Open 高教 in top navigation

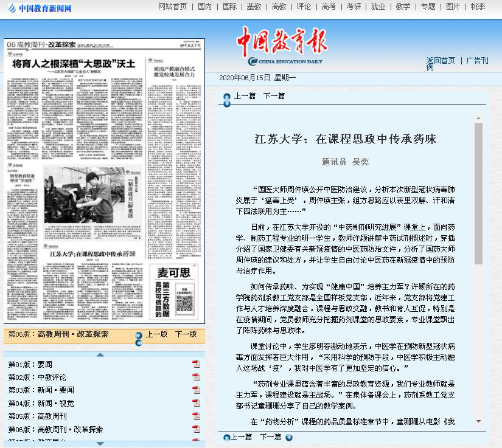(x=279, y=7)
